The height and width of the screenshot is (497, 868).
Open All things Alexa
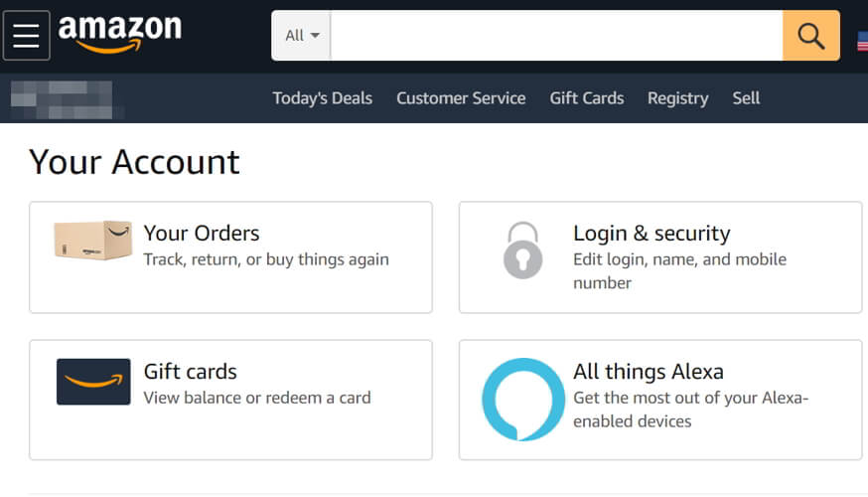click(649, 372)
